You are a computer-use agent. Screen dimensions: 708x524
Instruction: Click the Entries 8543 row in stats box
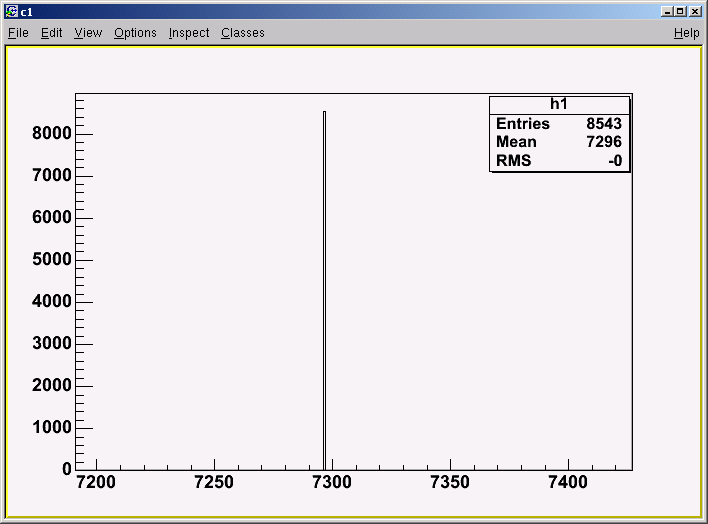559,123
